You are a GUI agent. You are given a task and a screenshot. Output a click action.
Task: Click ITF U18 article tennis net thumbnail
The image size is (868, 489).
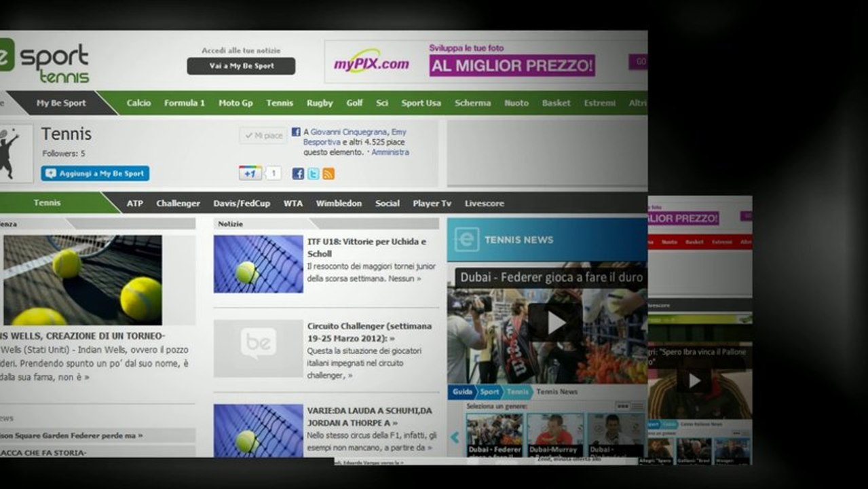pos(259,264)
